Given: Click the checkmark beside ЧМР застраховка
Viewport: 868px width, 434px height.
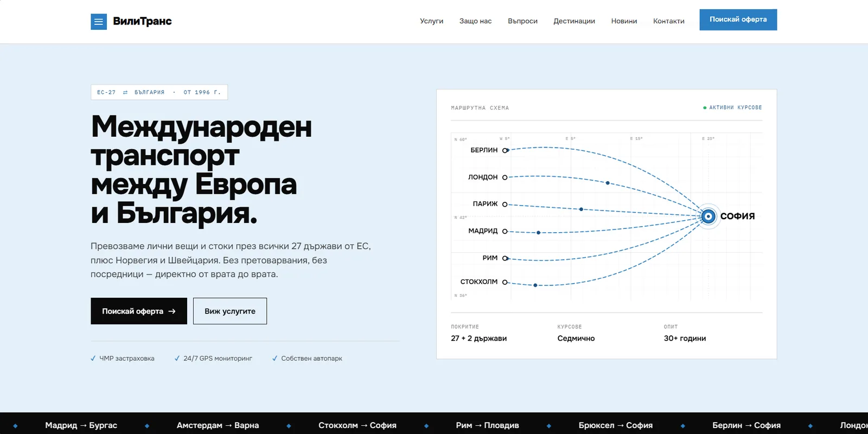Looking at the screenshot, I should (x=93, y=358).
